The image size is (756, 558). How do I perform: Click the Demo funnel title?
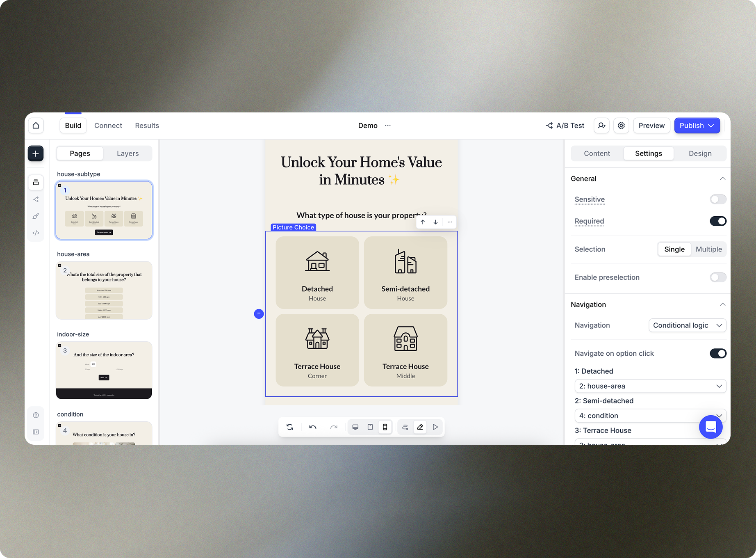point(368,126)
